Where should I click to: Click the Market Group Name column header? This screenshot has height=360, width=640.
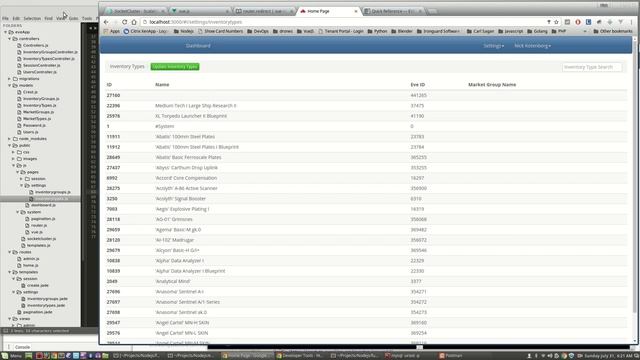point(492,84)
